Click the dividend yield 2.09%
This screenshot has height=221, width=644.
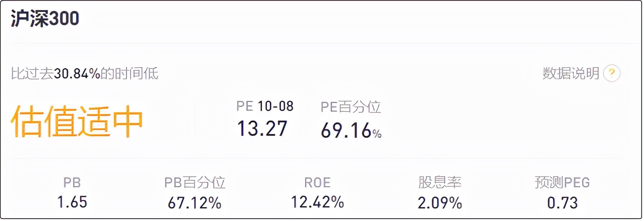(x=440, y=203)
